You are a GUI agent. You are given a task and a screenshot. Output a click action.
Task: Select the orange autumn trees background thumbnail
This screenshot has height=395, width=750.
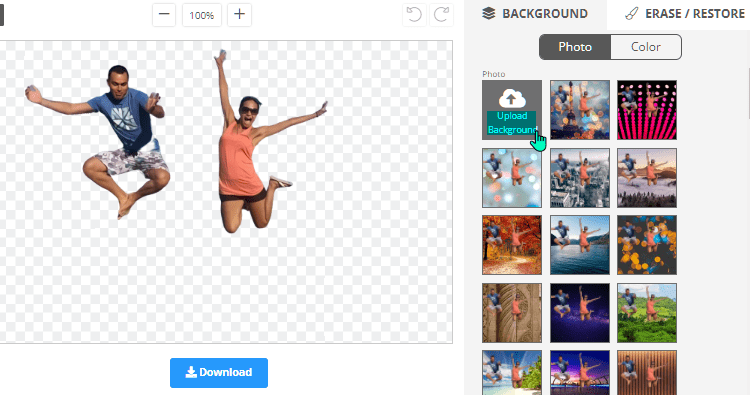coord(512,245)
